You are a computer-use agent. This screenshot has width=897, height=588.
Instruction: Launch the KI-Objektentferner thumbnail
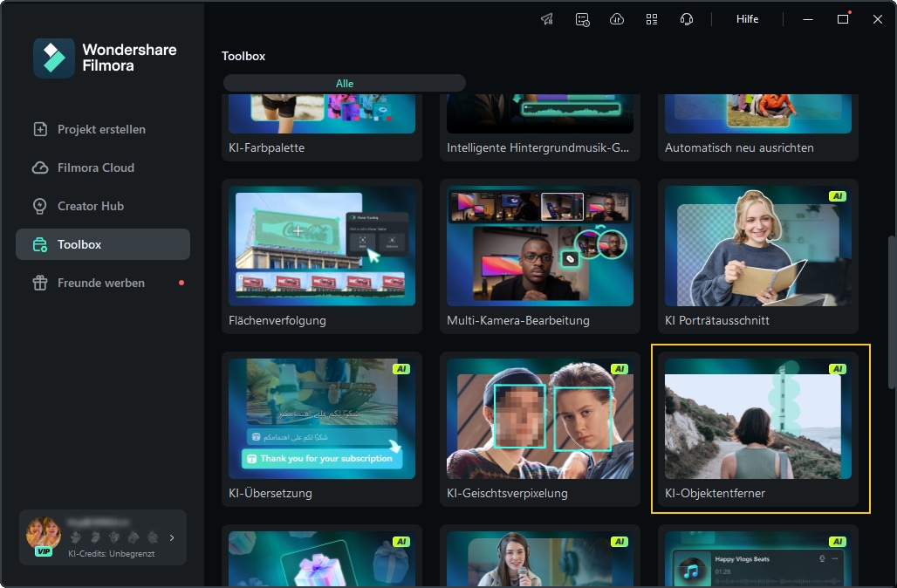[x=758, y=419]
